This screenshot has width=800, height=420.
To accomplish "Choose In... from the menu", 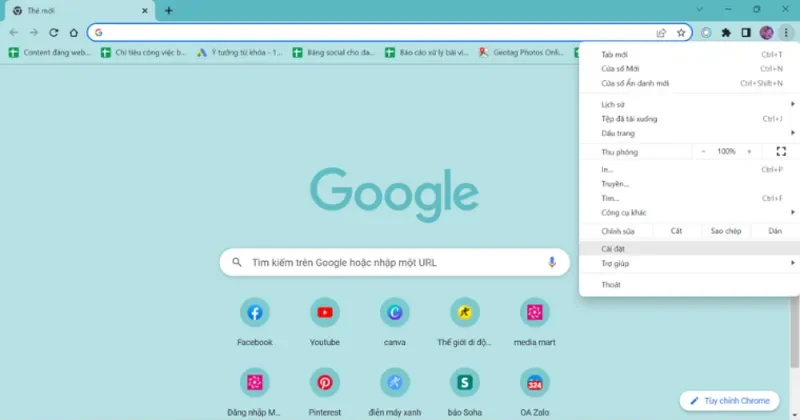I will 689,169.
